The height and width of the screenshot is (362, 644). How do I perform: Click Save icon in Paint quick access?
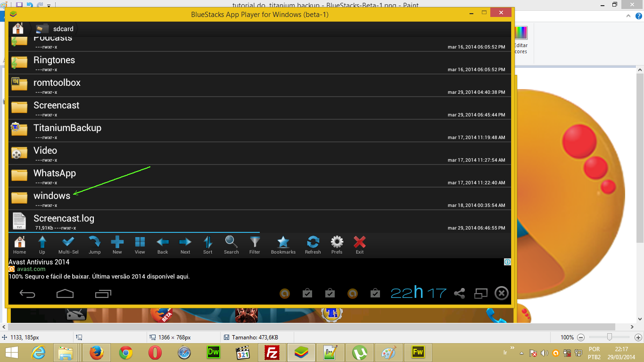click(x=19, y=5)
